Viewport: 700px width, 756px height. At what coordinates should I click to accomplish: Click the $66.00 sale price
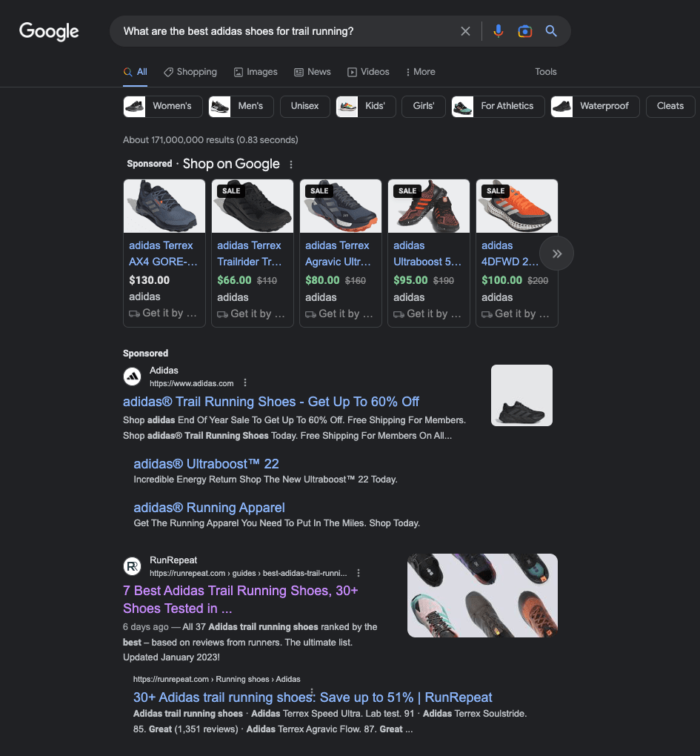[234, 280]
